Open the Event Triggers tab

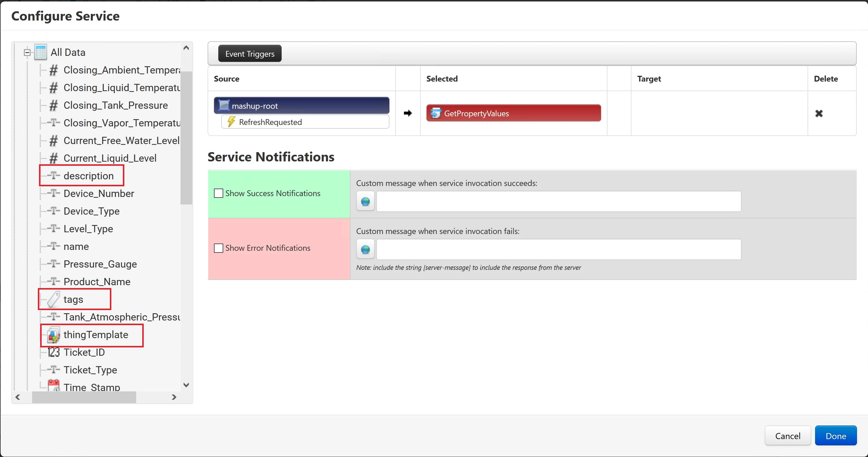[x=250, y=54]
